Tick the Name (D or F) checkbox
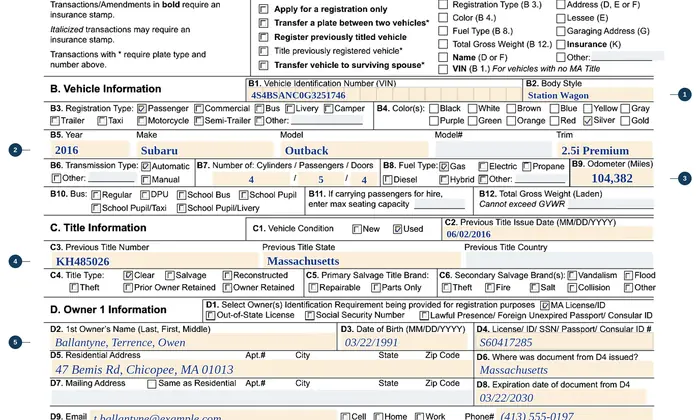This screenshot has width=700, height=420. coord(443,57)
